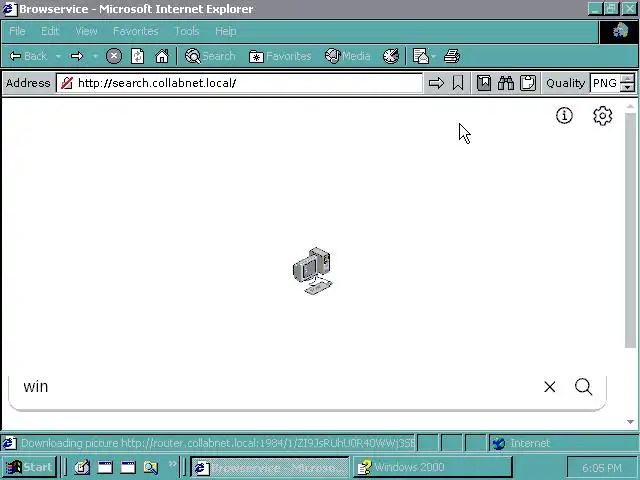This screenshot has width=640, height=480.
Task: Open the Windows Start button
Action: 29,467
